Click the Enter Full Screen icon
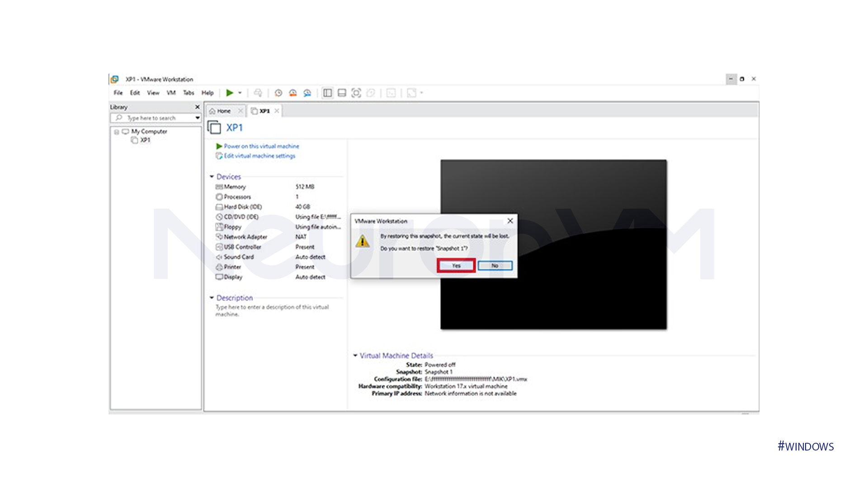This screenshot has height=488, width=868. (357, 93)
